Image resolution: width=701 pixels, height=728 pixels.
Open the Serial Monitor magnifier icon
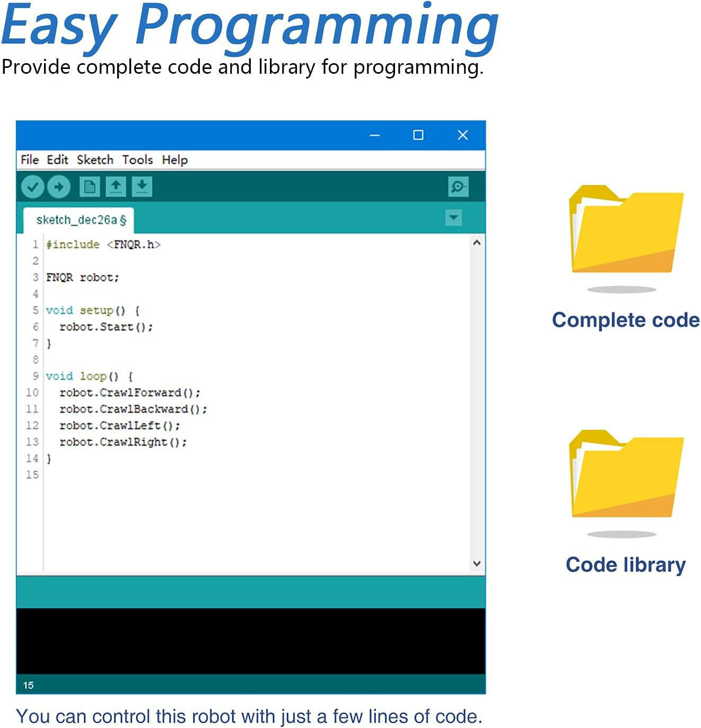pyautogui.click(x=458, y=187)
